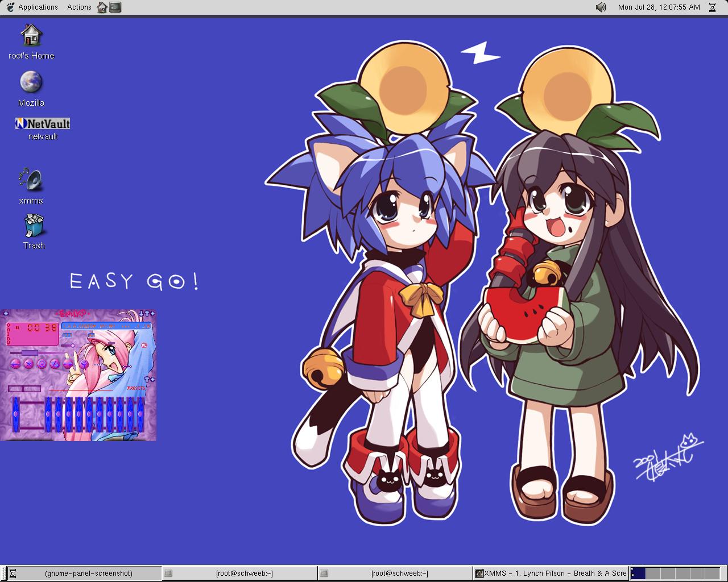The width and height of the screenshot is (728, 582).
Task: Toggle XMMS equalizer AUTO button
Action: point(32,389)
